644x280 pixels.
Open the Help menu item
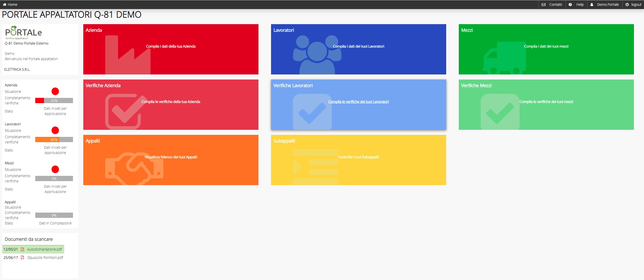tap(577, 5)
